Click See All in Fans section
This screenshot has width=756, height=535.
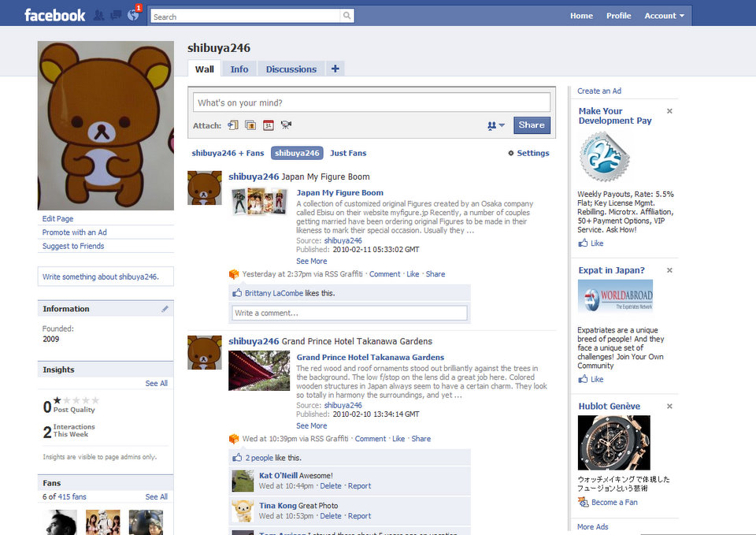(x=156, y=496)
